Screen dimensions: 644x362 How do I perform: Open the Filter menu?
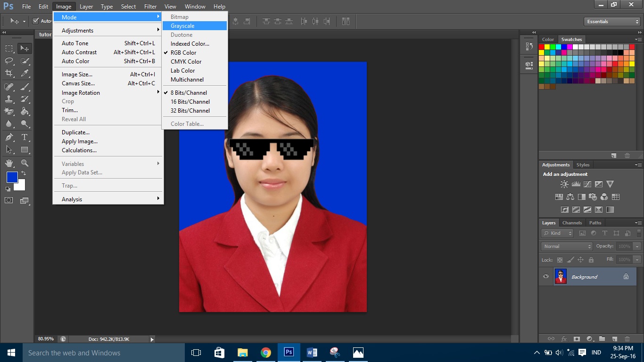[150, 7]
